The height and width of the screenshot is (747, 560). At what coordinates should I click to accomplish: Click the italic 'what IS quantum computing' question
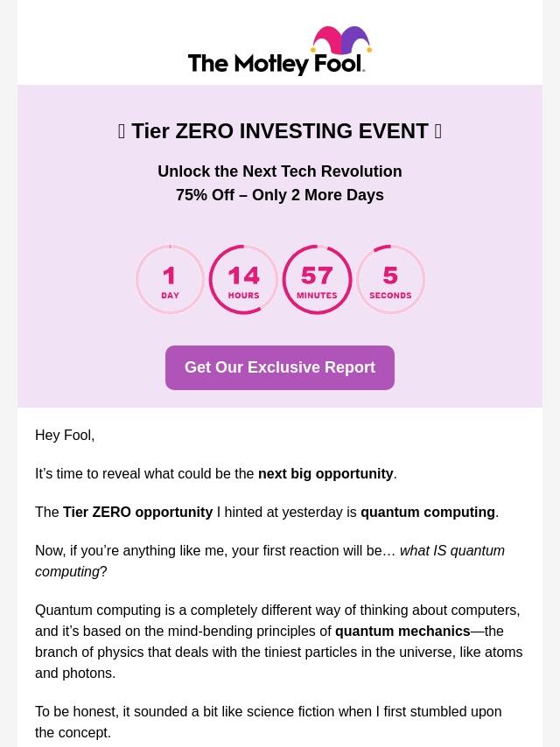(x=269, y=561)
